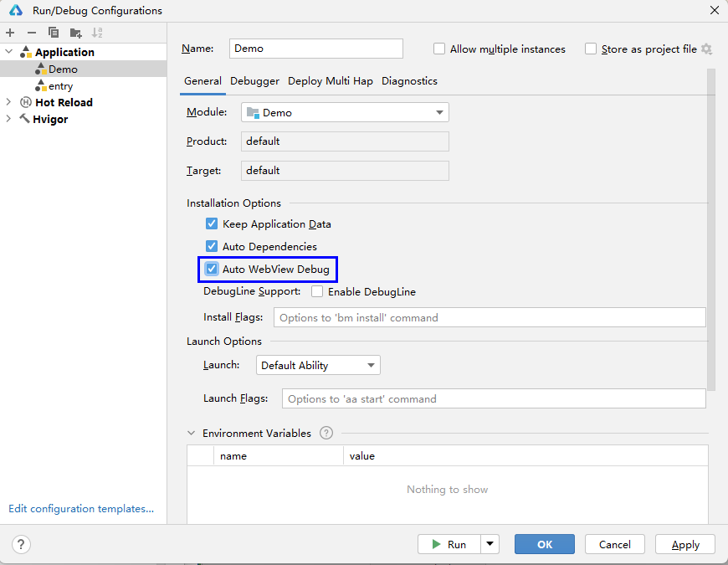Open Environment Variables help tooltip
This screenshot has width=728, height=565.
pos(326,433)
